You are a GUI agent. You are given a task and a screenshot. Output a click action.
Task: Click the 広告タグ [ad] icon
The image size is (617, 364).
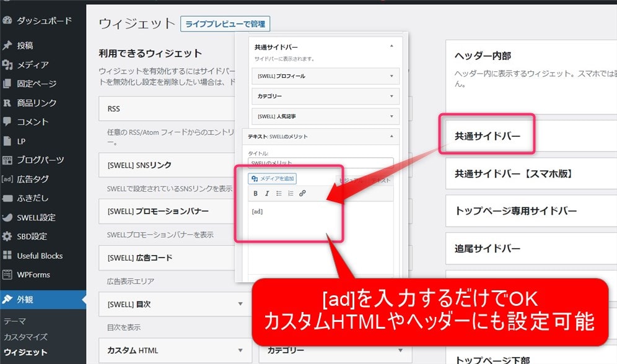pyautogui.click(x=7, y=179)
